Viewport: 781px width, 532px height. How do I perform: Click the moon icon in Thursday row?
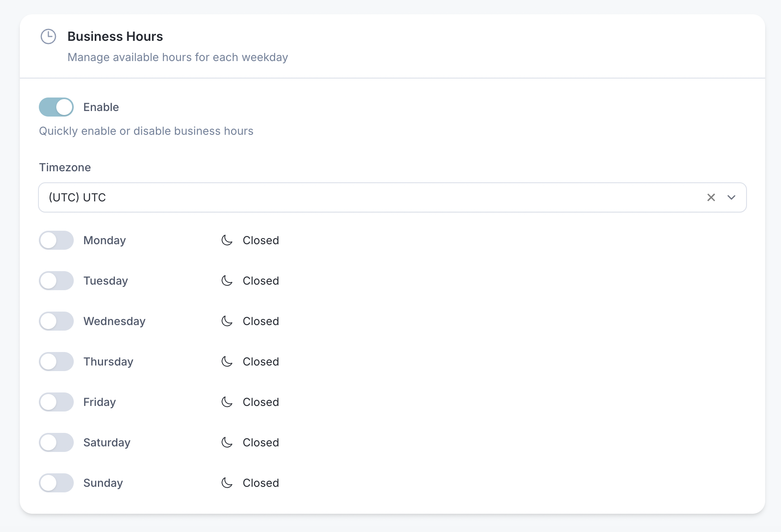(x=227, y=362)
